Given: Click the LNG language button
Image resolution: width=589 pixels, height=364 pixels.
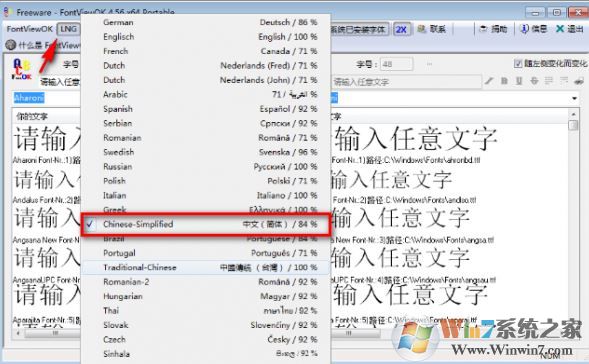Looking at the screenshot, I should click(x=68, y=29).
